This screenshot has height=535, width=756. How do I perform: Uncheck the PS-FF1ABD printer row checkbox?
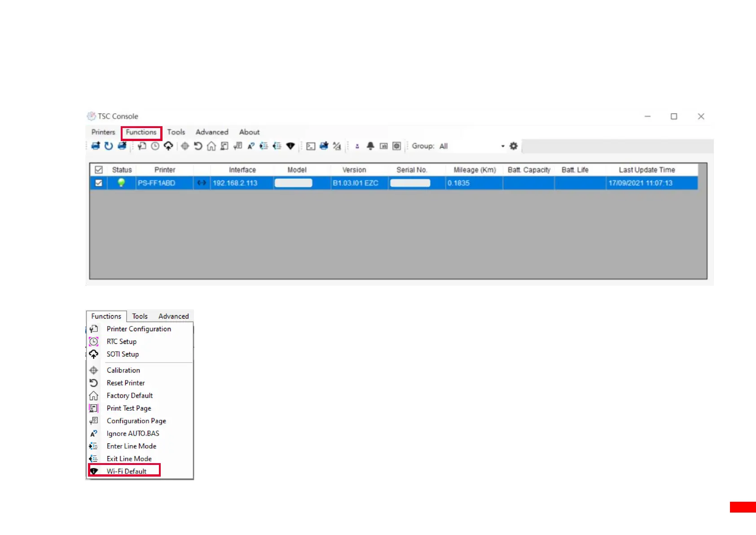click(99, 183)
